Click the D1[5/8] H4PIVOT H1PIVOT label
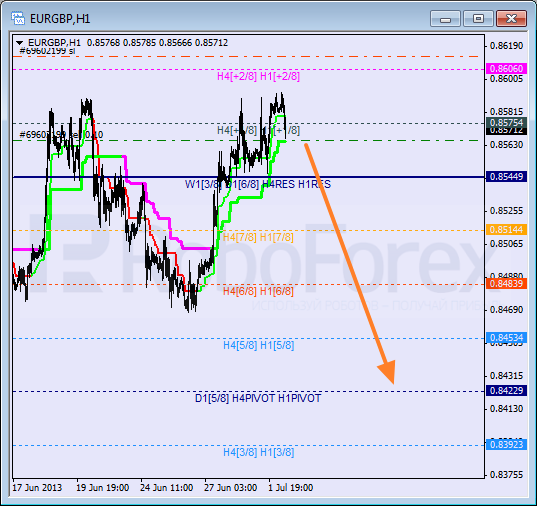537x506 pixels. (258, 398)
